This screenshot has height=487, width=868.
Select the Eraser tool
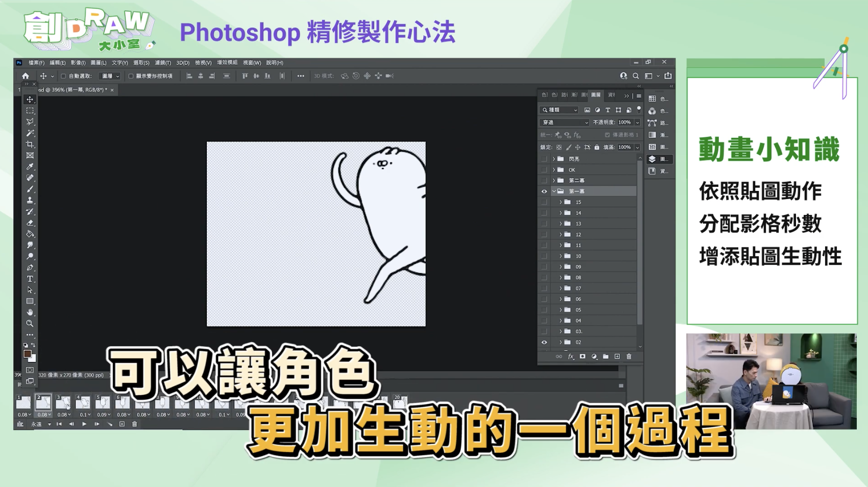[x=30, y=223]
